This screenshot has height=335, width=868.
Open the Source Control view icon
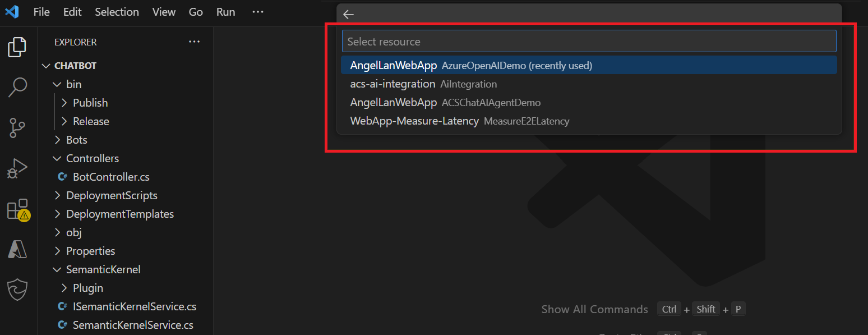pos(17,128)
